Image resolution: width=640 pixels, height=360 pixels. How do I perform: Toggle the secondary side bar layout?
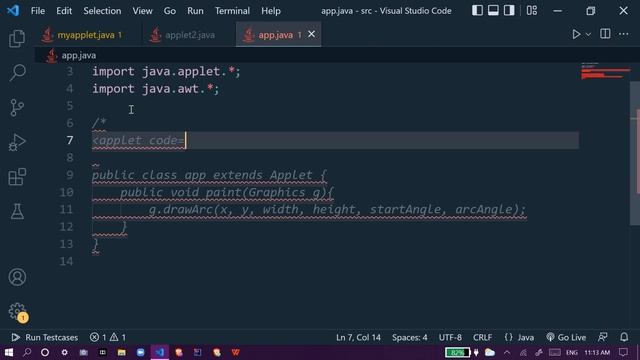pos(509,11)
